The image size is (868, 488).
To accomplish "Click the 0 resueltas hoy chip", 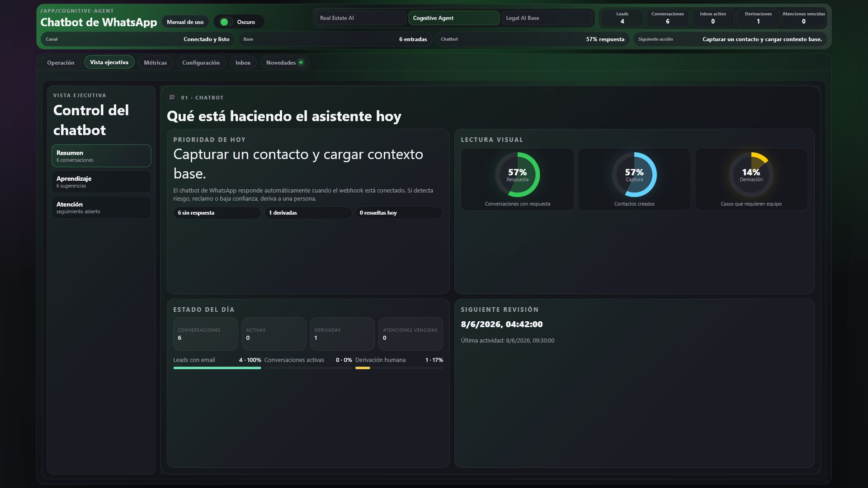I will pyautogui.click(x=399, y=213).
